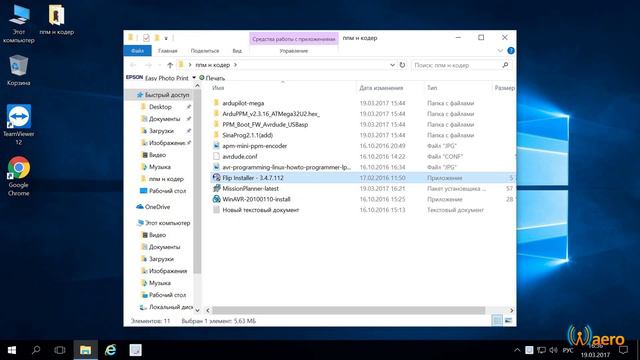Open Internet Explorer from the taskbar
Screen dimensions: 640x360
point(110,350)
